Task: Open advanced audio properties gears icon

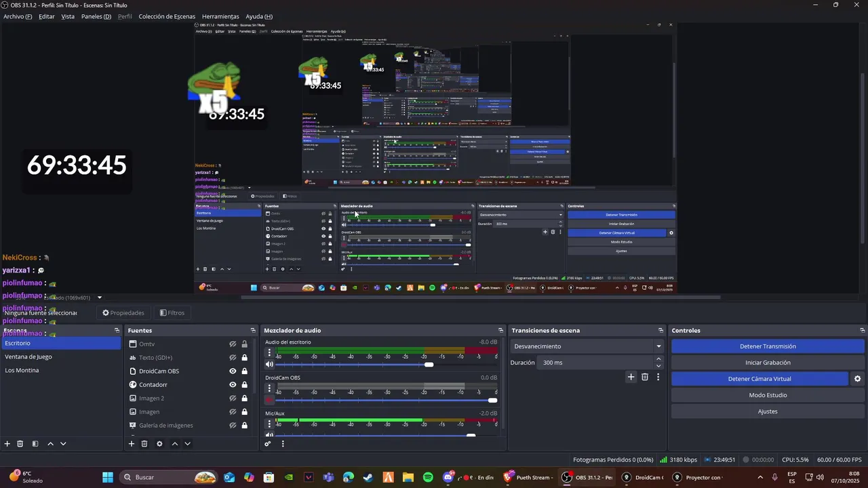Action: pos(268,444)
